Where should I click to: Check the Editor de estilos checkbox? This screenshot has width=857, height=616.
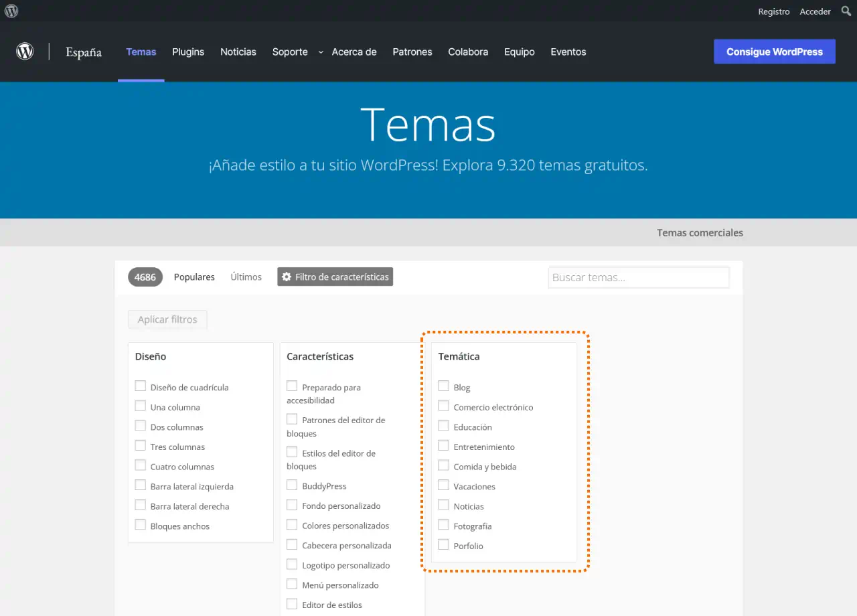pos(292,603)
